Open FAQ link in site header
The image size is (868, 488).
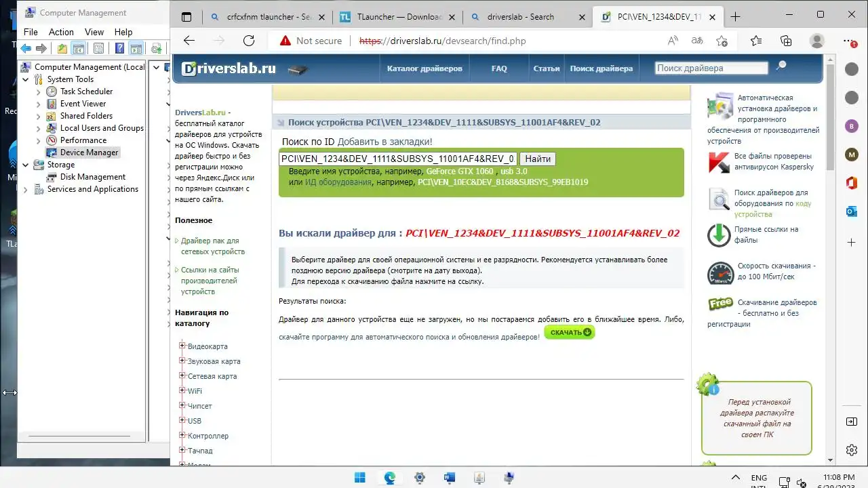(x=499, y=68)
